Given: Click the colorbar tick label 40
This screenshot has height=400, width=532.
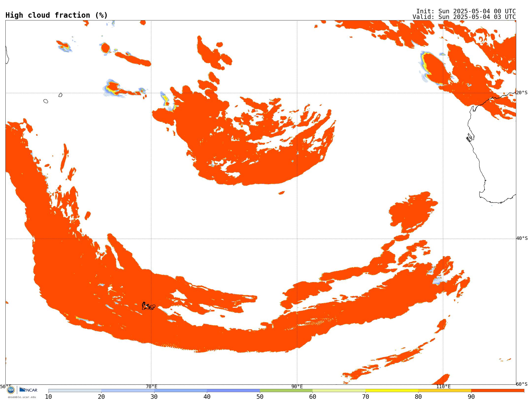Looking at the screenshot, I should [x=207, y=397].
